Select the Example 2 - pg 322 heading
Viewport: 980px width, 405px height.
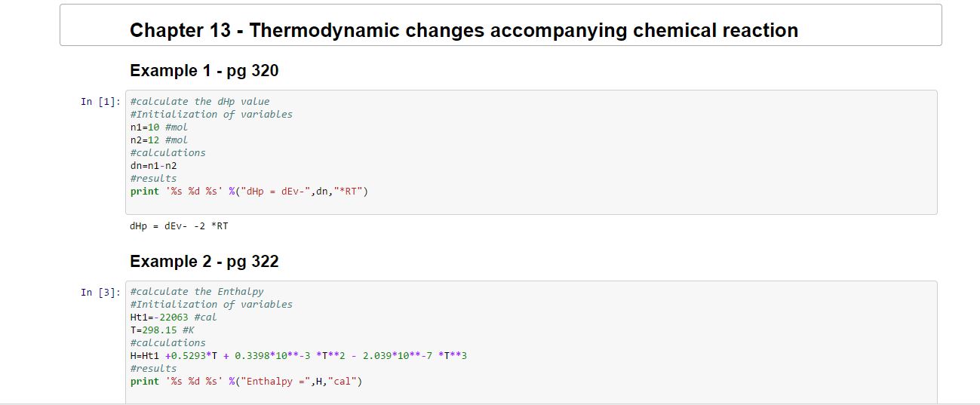click(x=204, y=262)
